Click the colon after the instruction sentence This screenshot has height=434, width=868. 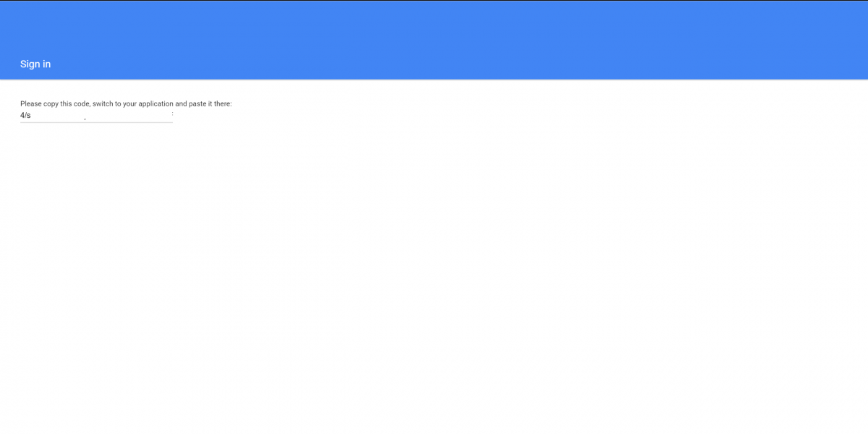(x=231, y=103)
